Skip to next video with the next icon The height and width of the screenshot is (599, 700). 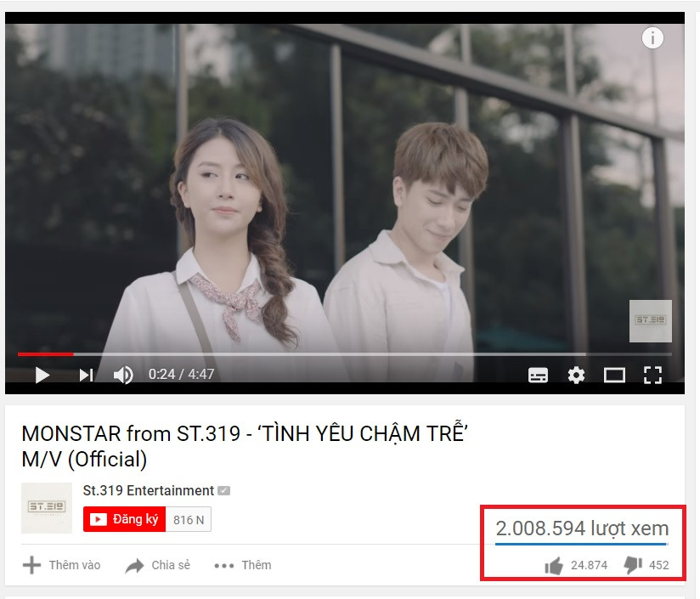coord(86,375)
